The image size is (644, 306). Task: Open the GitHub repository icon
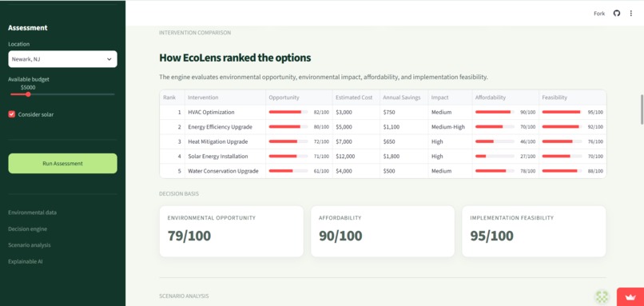[617, 14]
